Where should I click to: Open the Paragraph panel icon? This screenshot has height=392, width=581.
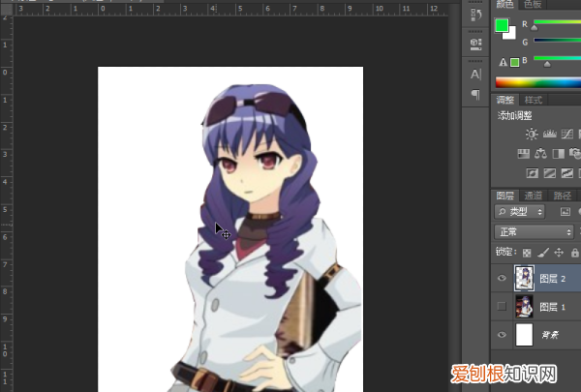[475, 94]
